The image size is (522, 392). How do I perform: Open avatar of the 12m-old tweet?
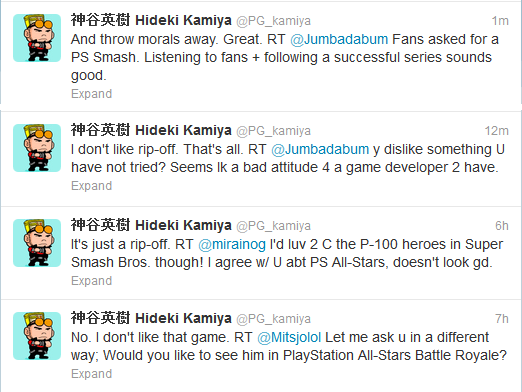pos(37,148)
